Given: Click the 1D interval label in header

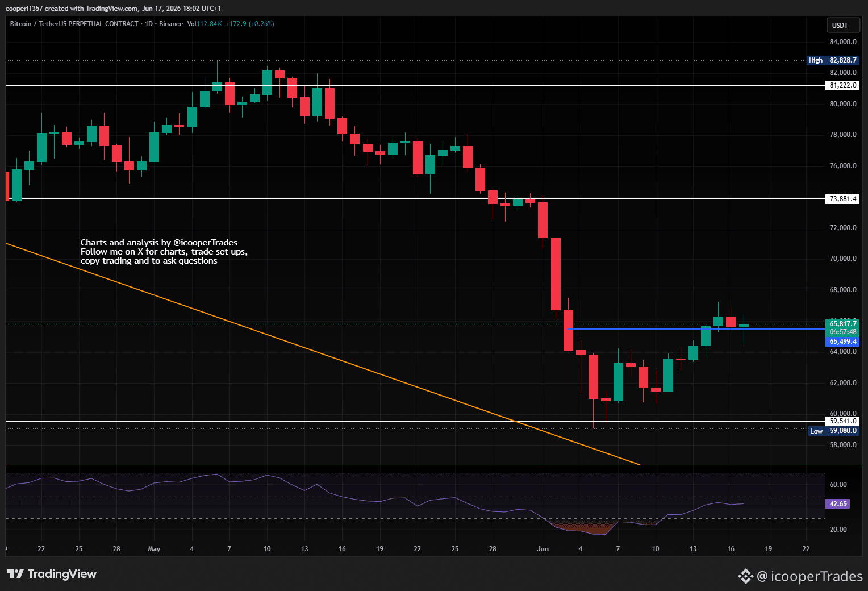Looking at the screenshot, I should pos(149,24).
